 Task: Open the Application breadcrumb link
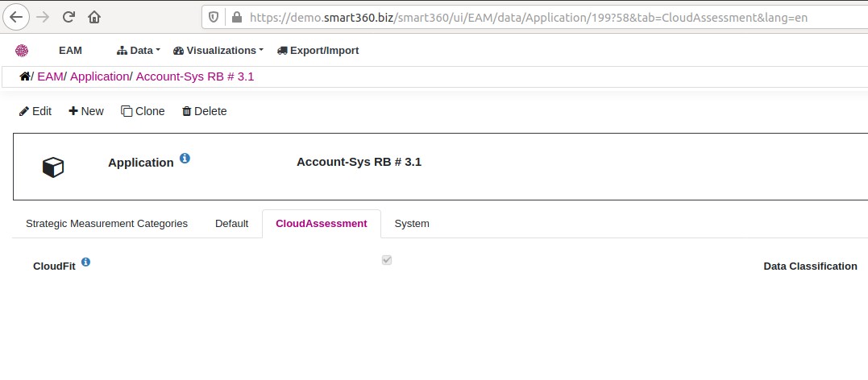(100, 76)
